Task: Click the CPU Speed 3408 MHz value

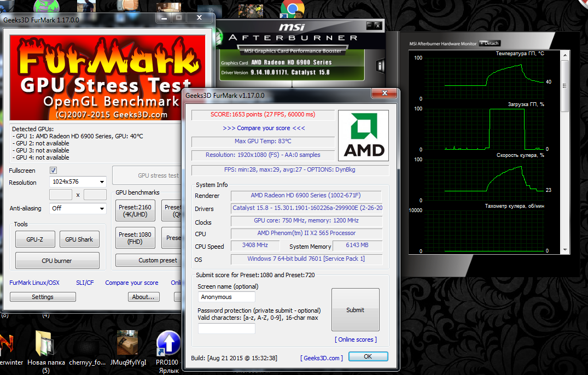Action: [x=255, y=245]
